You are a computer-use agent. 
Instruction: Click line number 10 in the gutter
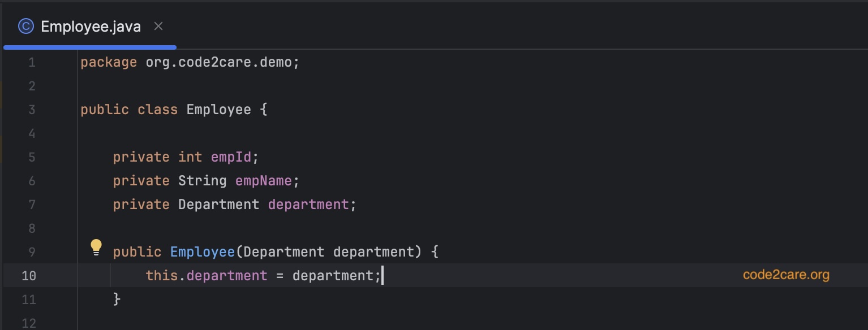point(29,276)
